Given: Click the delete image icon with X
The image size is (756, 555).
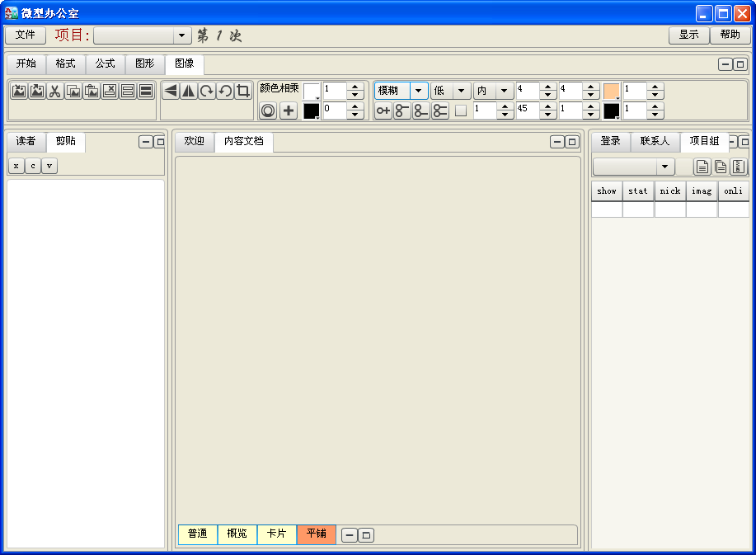Looking at the screenshot, I should tap(110, 91).
